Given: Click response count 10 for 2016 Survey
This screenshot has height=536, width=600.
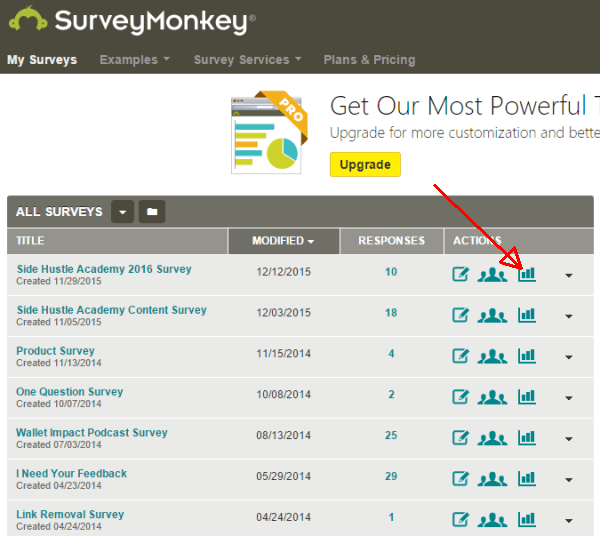Looking at the screenshot, I should click(x=391, y=272).
